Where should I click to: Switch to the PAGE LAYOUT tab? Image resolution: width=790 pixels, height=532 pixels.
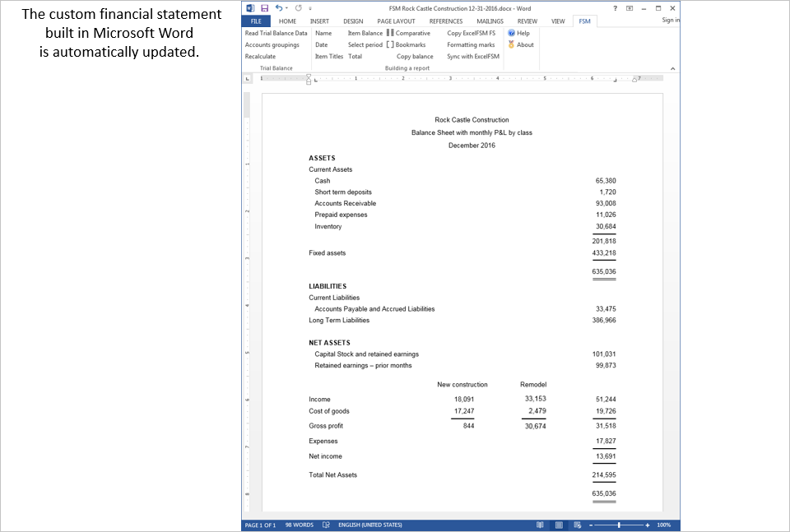396,21
